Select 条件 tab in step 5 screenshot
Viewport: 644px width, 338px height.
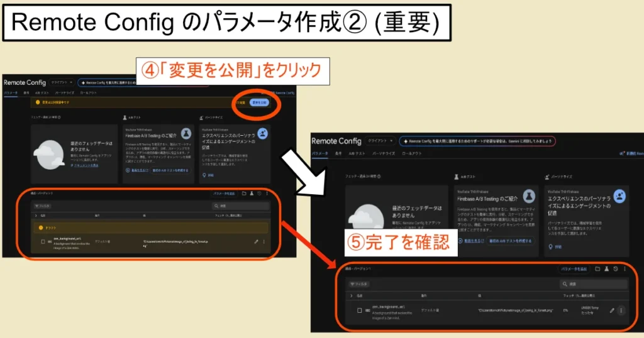[338, 153]
